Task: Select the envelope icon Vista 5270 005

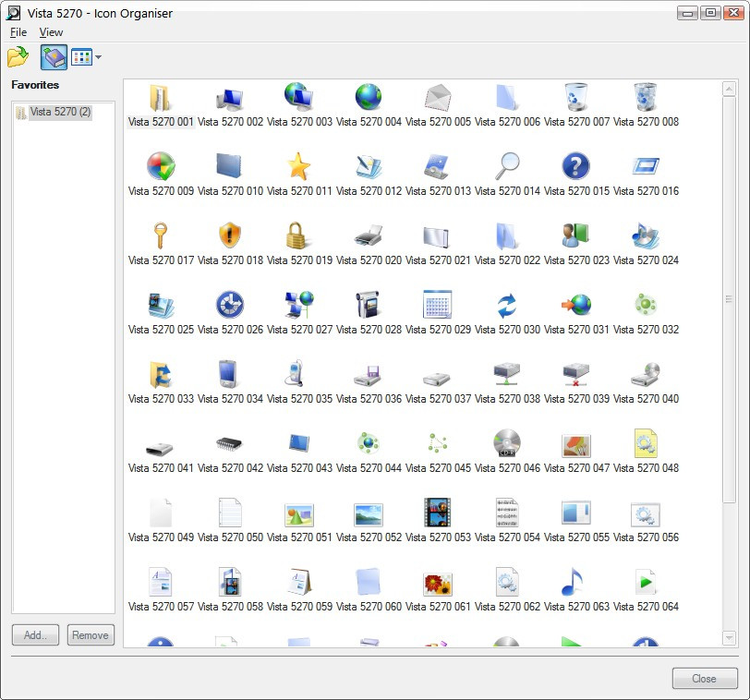Action: (438, 98)
